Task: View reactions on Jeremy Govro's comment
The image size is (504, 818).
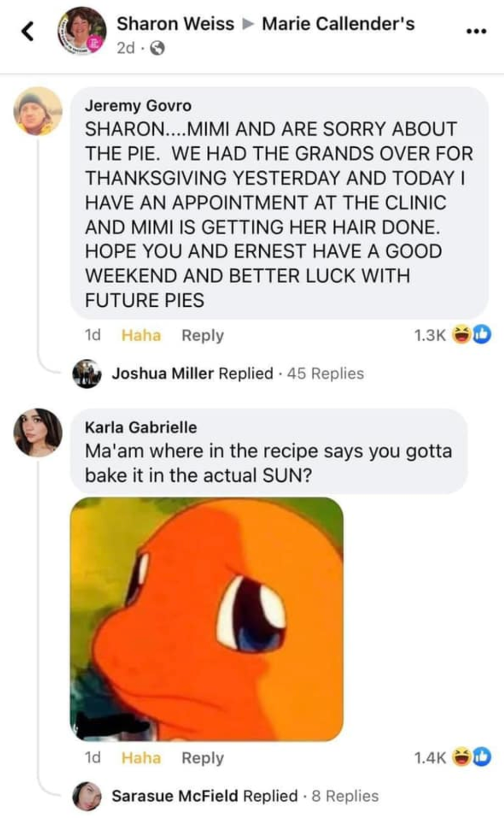Action: click(x=453, y=335)
